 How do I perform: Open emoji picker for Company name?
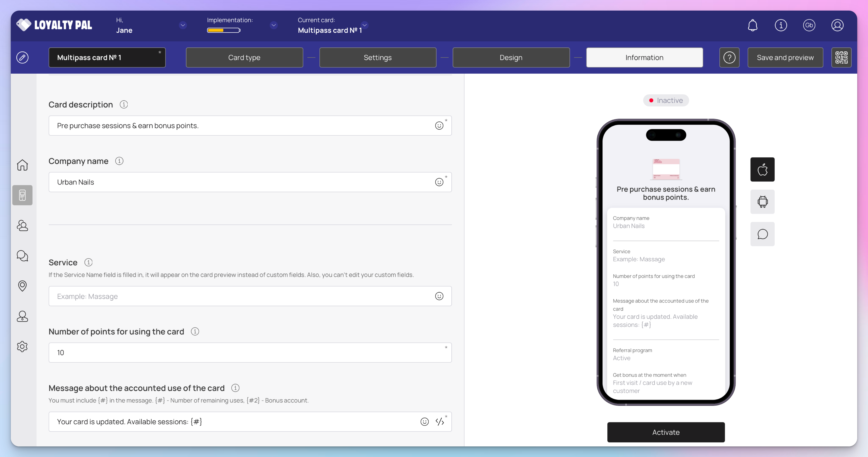[439, 182]
